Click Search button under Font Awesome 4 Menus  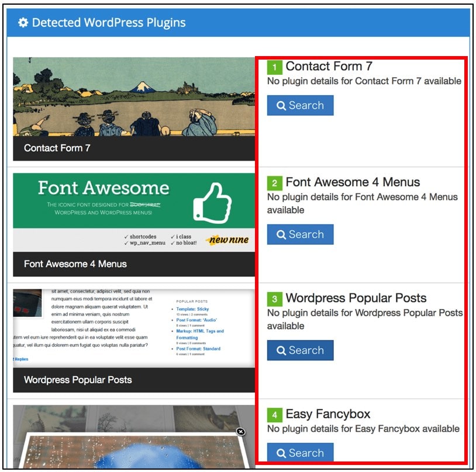click(x=300, y=234)
